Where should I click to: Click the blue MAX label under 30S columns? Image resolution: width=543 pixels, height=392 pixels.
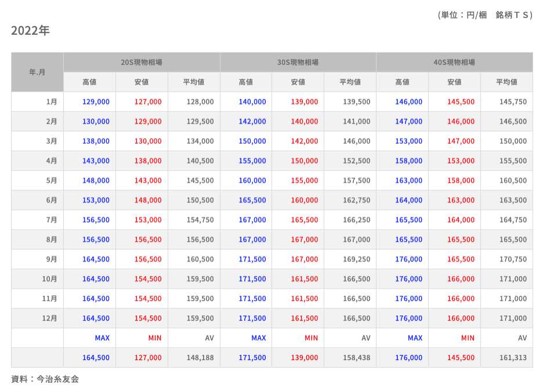click(x=259, y=338)
